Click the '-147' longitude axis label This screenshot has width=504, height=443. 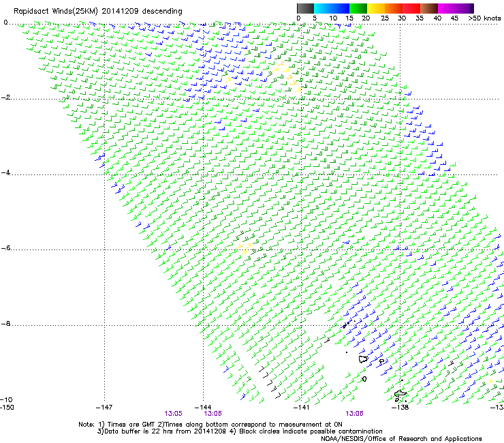pos(104,408)
